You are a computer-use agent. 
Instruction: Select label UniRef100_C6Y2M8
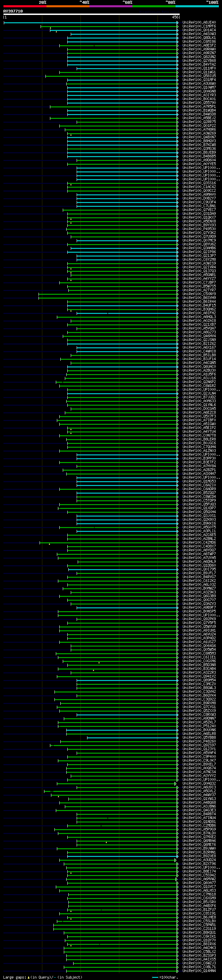(199, 260)
